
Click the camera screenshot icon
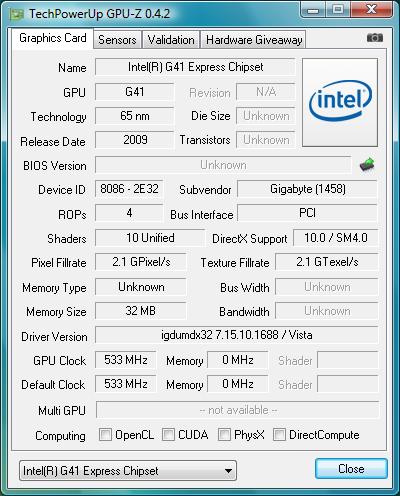[x=375, y=38]
